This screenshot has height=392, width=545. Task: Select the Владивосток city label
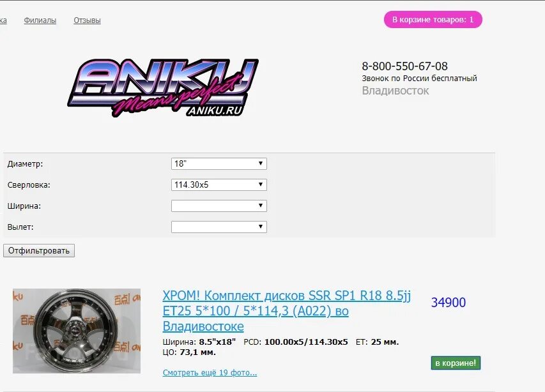(395, 91)
